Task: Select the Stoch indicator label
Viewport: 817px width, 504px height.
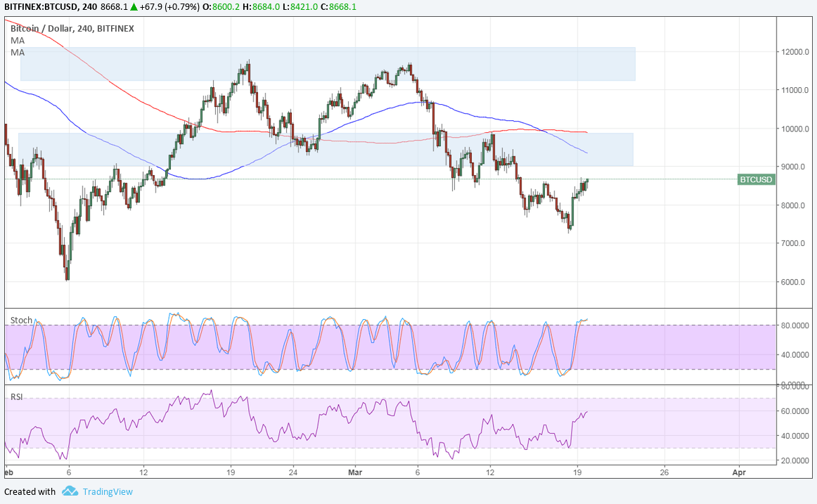Action: 21,321
